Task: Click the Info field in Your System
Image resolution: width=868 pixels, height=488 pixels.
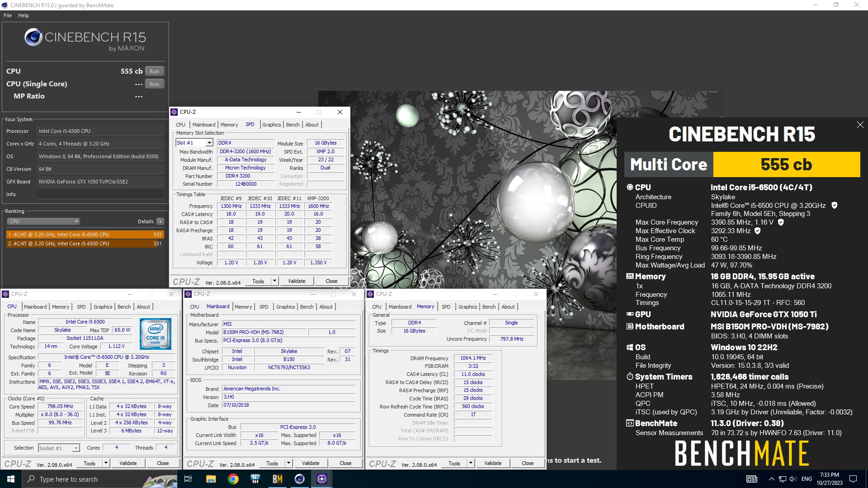Action: 100,194
